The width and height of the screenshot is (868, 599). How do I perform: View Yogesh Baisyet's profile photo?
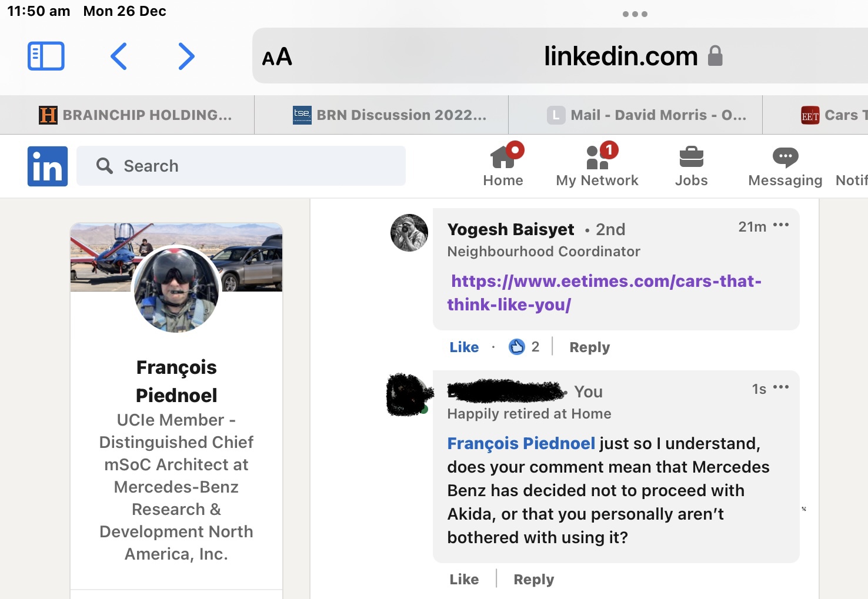point(409,233)
